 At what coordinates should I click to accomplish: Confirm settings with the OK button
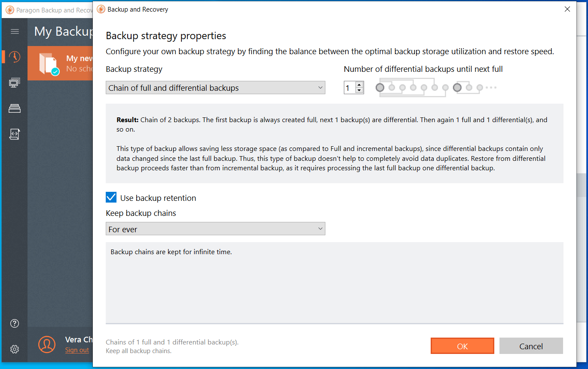point(462,346)
